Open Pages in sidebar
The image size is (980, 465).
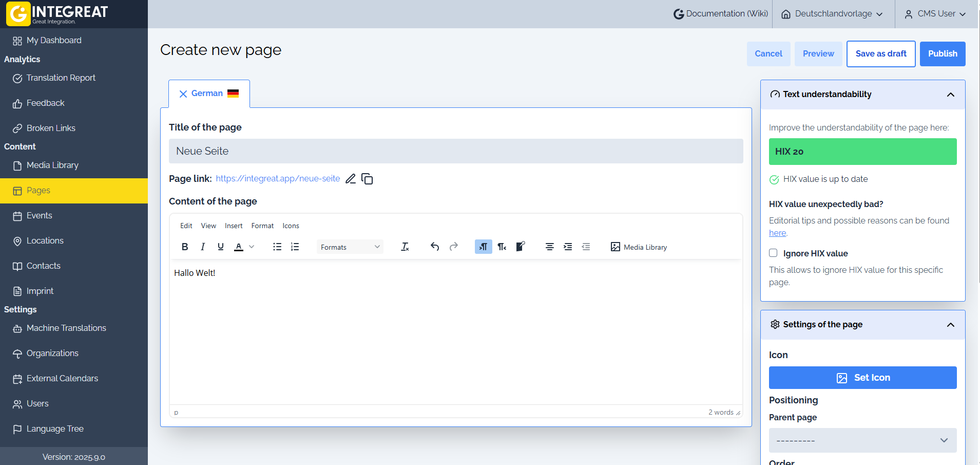click(74, 191)
